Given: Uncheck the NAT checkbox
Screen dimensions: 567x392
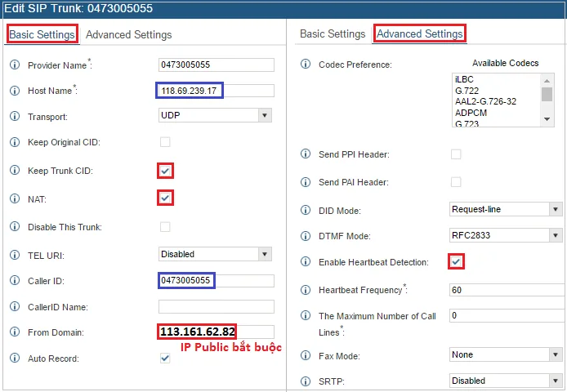Looking at the screenshot, I should [x=165, y=198].
